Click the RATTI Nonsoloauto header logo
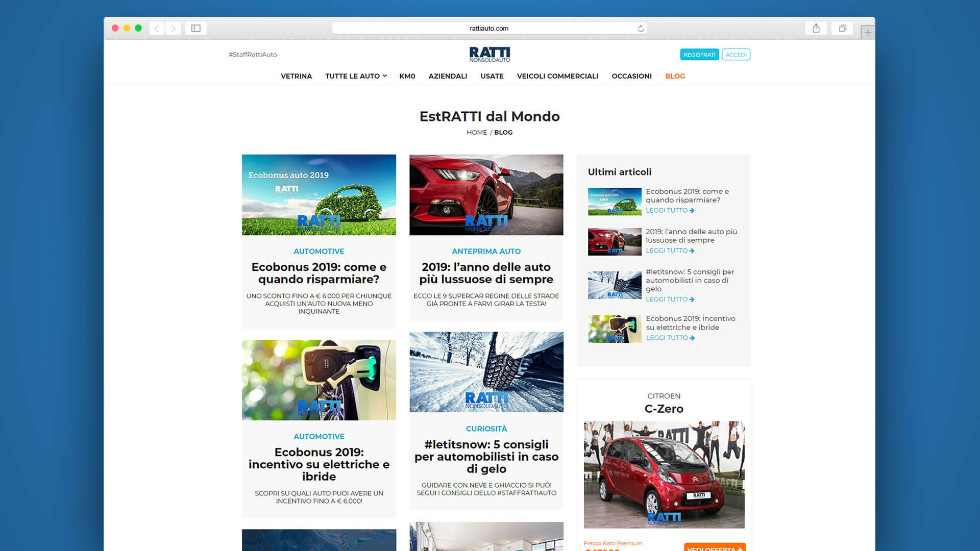This screenshot has height=551, width=980. coord(489,55)
